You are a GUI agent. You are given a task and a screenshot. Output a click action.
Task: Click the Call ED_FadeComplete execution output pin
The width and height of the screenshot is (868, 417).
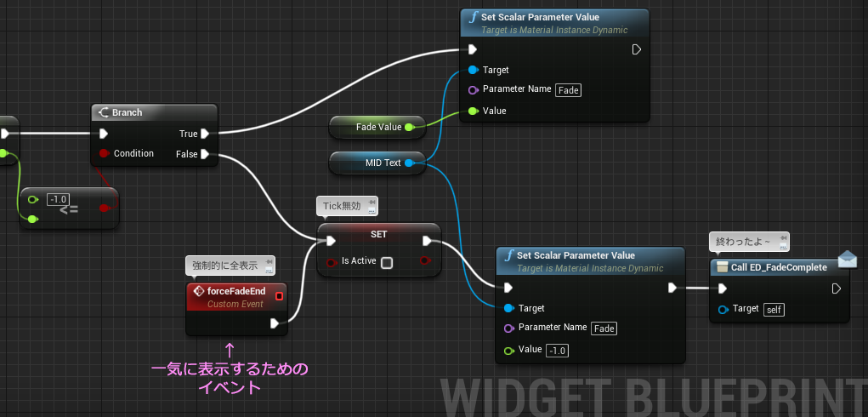tap(837, 288)
